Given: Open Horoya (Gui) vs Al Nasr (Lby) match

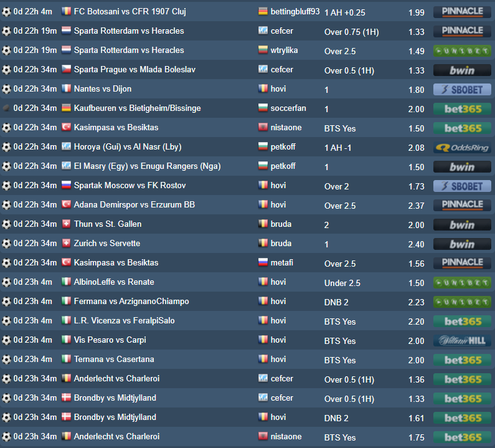Looking at the screenshot, I should 128,146.
